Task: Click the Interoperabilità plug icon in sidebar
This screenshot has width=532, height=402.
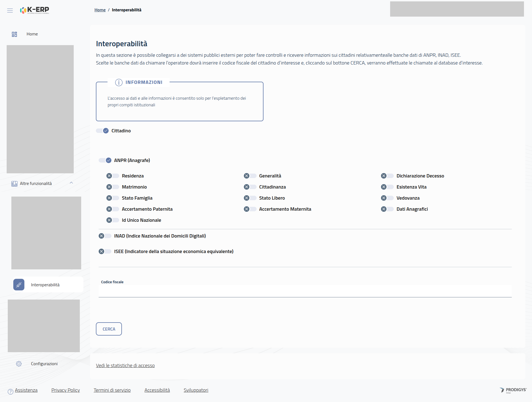Action: tap(19, 285)
